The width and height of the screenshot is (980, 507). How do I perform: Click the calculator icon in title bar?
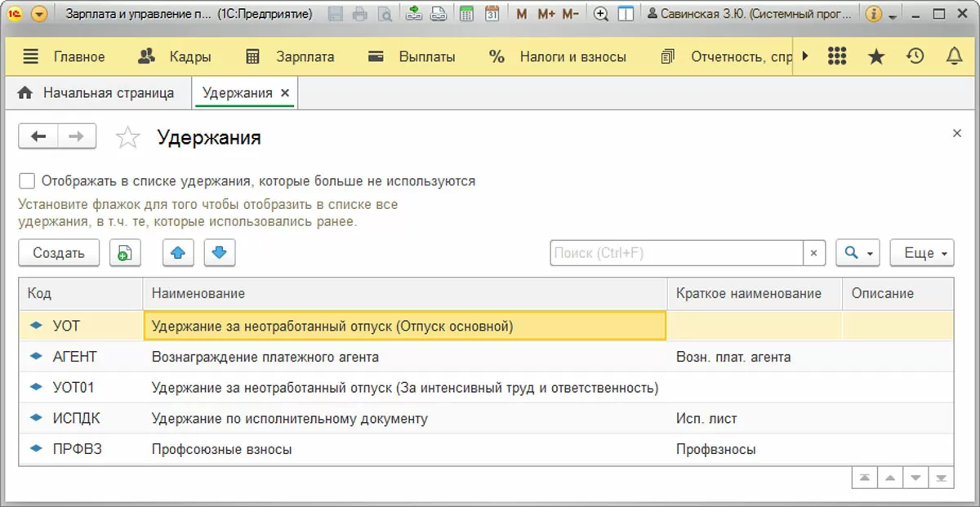pyautogui.click(x=466, y=14)
